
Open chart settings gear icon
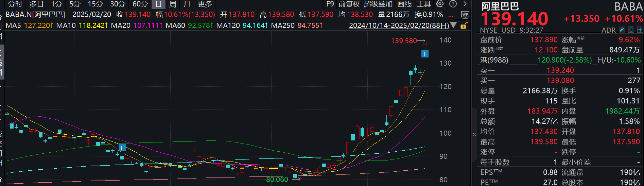[x=440, y=4]
